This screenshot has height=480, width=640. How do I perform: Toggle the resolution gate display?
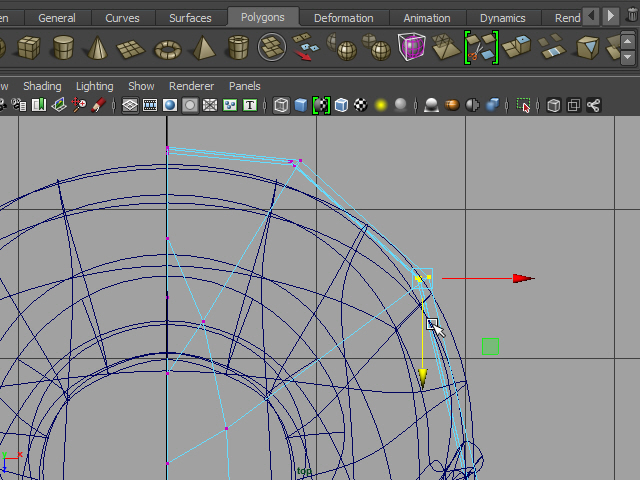coord(170,105)
